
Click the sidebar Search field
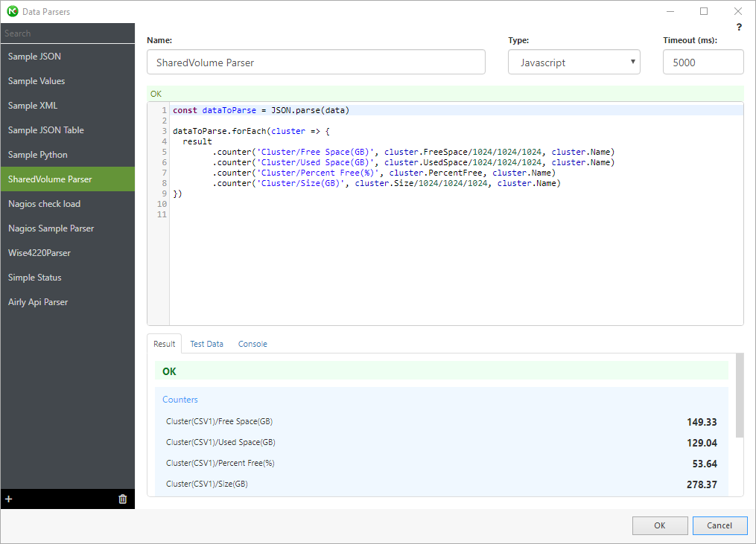[x=67, y=33]
